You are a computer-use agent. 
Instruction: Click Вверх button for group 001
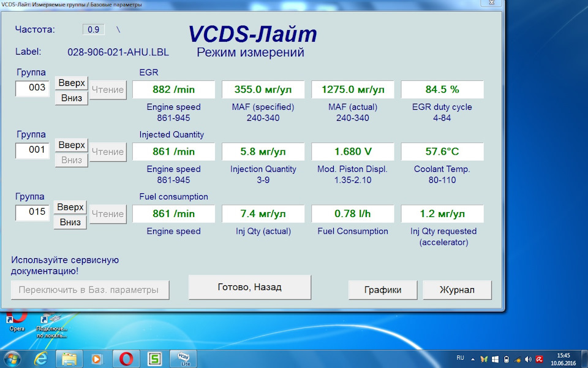(72, 145)
